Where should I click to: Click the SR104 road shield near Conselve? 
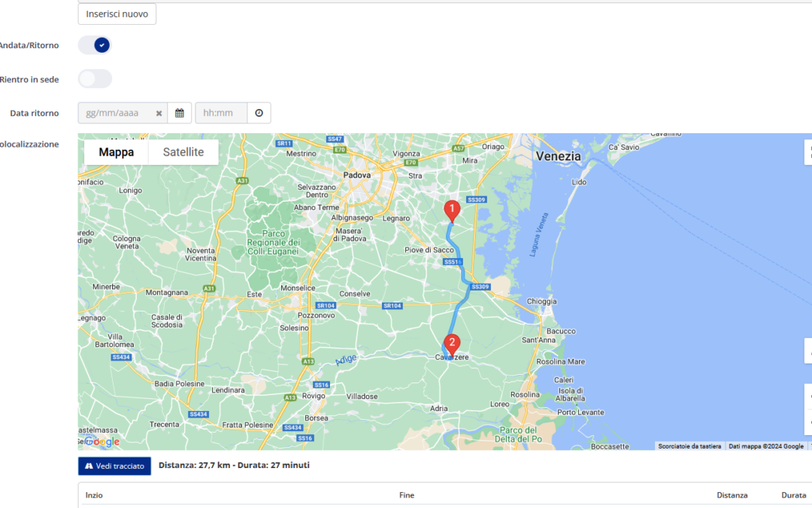click(392, 306)
